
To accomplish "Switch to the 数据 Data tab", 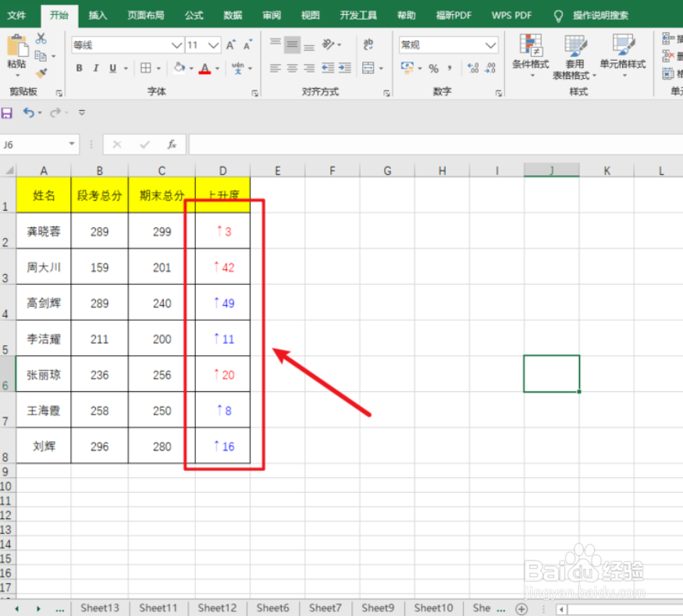I will point(233,16).
